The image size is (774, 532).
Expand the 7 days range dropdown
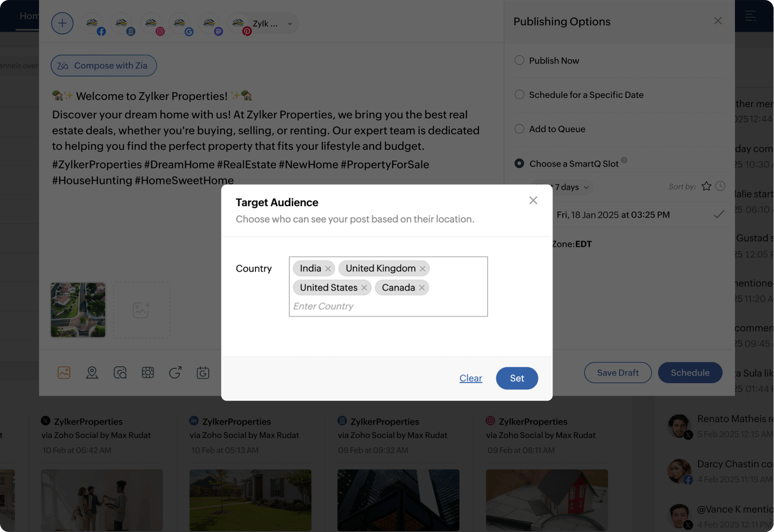point(571,187)
